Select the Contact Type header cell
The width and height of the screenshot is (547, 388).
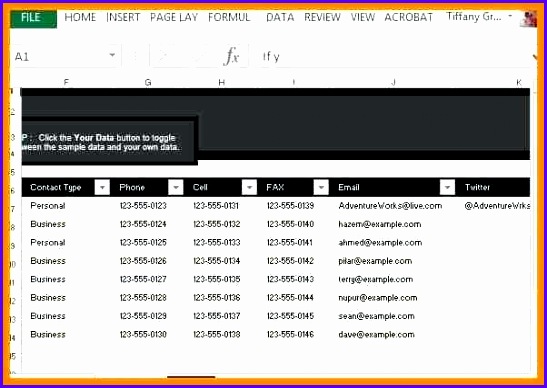(56, 187)
